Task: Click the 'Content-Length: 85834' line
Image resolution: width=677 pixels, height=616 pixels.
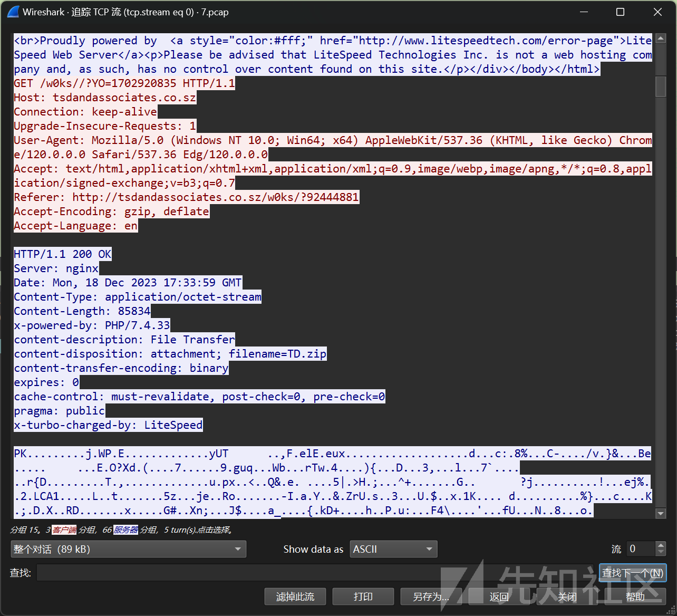Action: tap(82, 311)
